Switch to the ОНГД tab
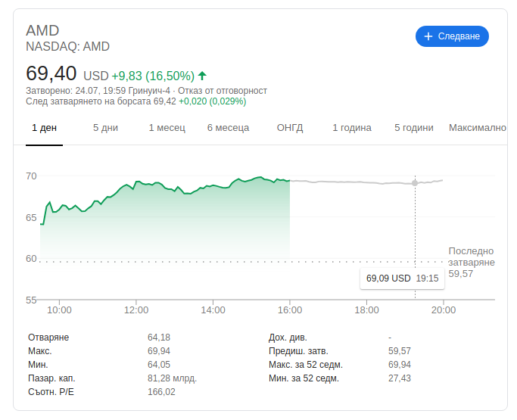Image resolution: width=517 pixels, height=420 pixels. tap(290, 128)
